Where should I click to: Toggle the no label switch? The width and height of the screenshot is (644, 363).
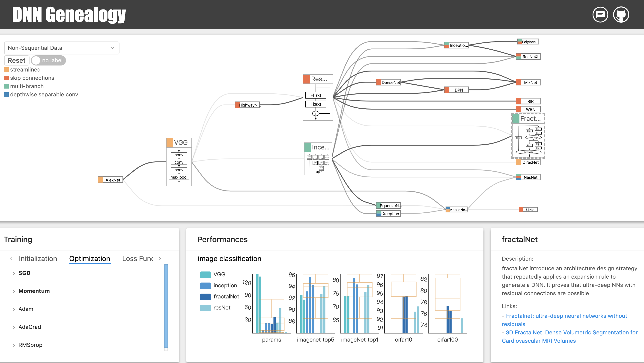point(48,60)
